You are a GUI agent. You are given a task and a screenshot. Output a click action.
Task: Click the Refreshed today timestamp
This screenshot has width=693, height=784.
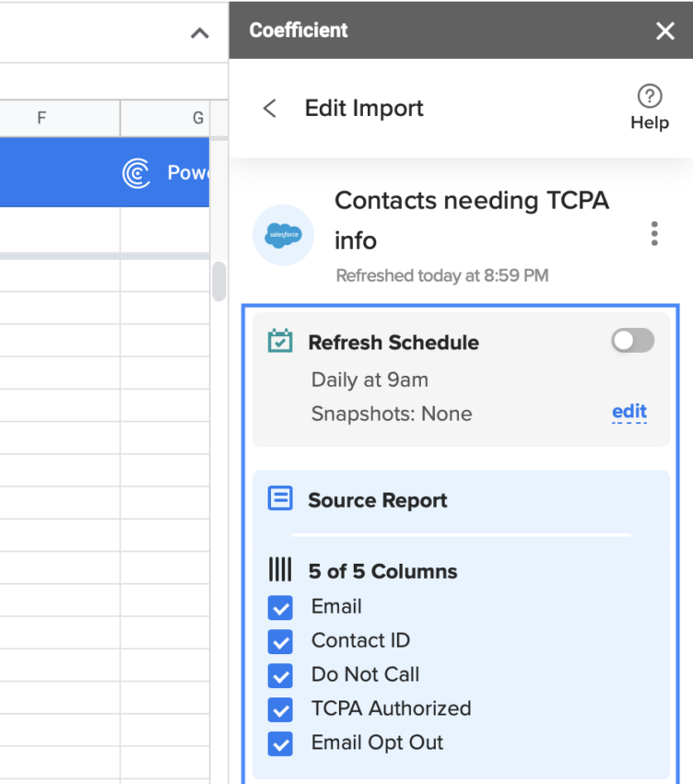pos(441,275)
